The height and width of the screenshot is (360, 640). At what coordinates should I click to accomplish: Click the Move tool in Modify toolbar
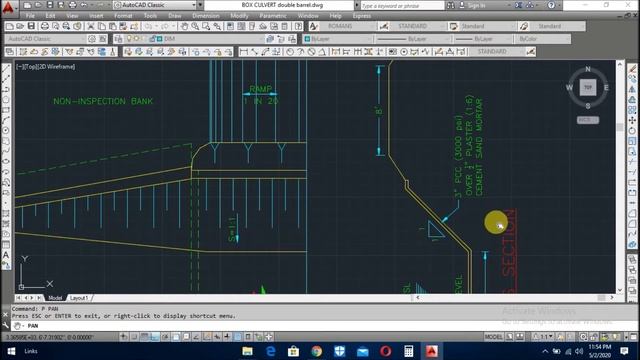[x=632, y=120]
